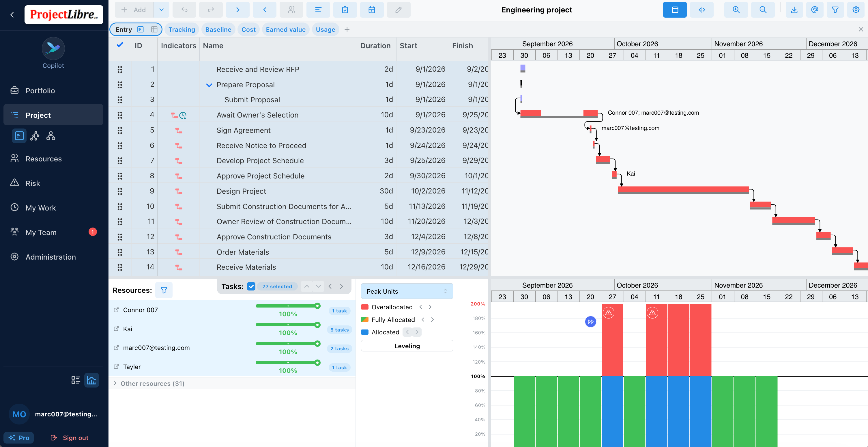Screen dimensions: 868x447
Task: Click the resources filter funnel icon
Action: (x=164, y=290)
